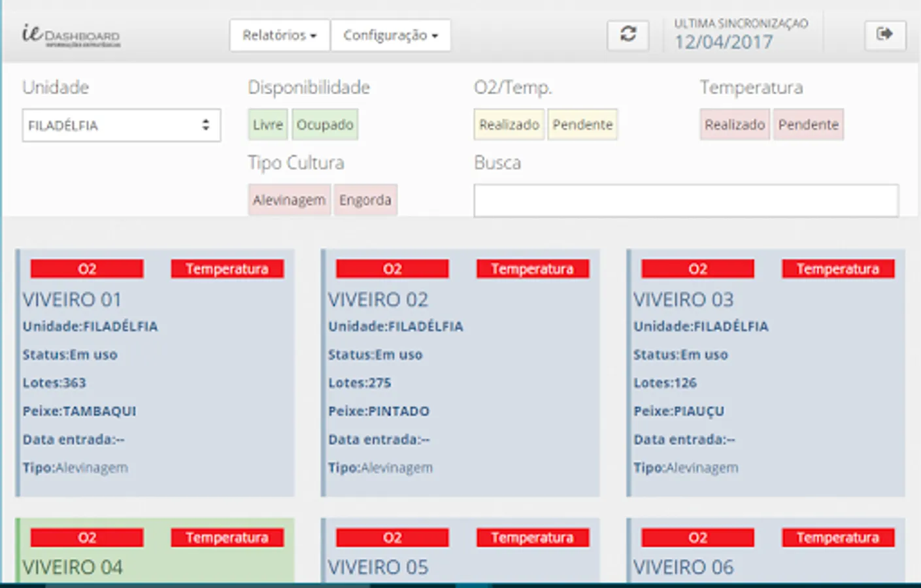The height and width of the screenshot is (588, 921).
Task: Select the VIVEIRO 01 title
Action: point(72,300)
